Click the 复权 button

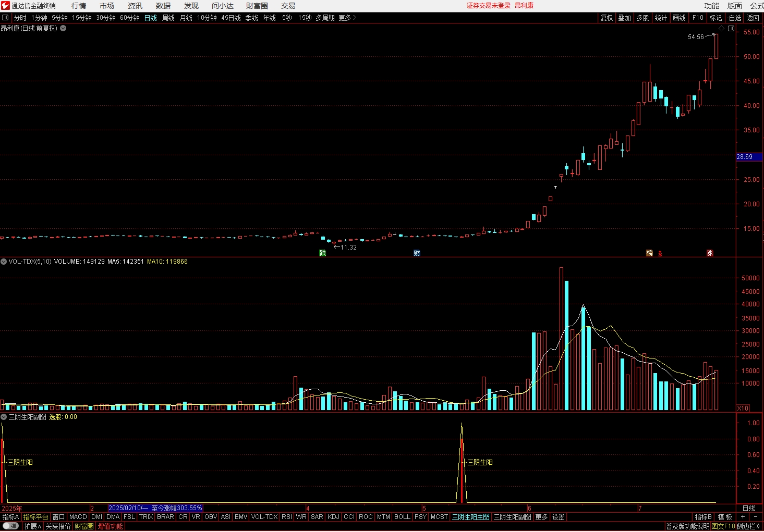click(607, 18)
